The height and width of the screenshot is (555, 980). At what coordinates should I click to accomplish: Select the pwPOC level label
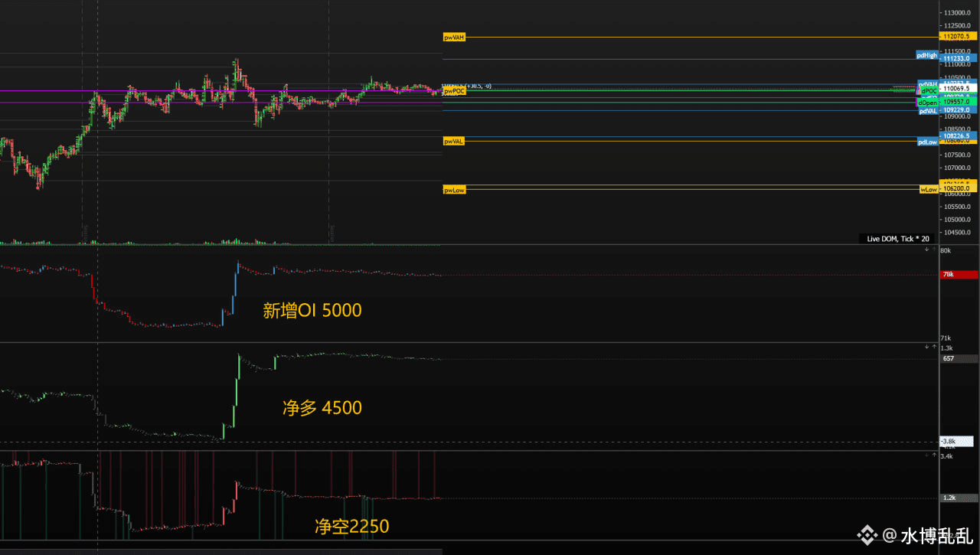tap(454, 91)
